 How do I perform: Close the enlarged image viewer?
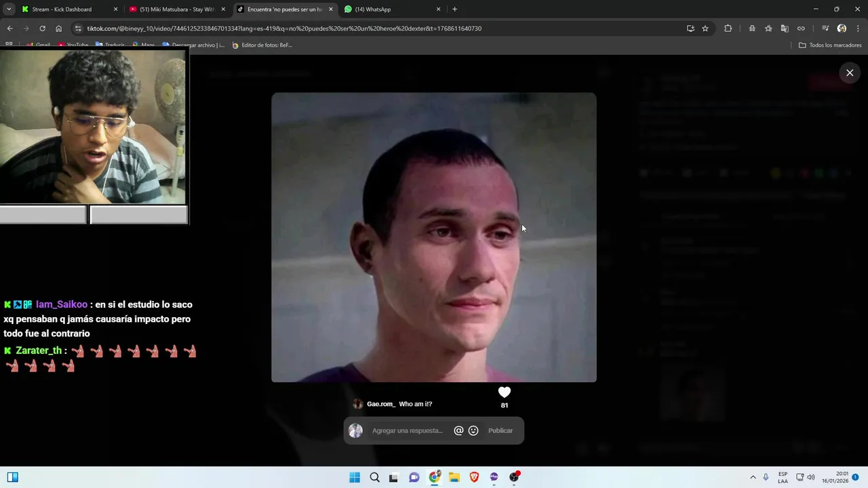[x=850, y=73]
